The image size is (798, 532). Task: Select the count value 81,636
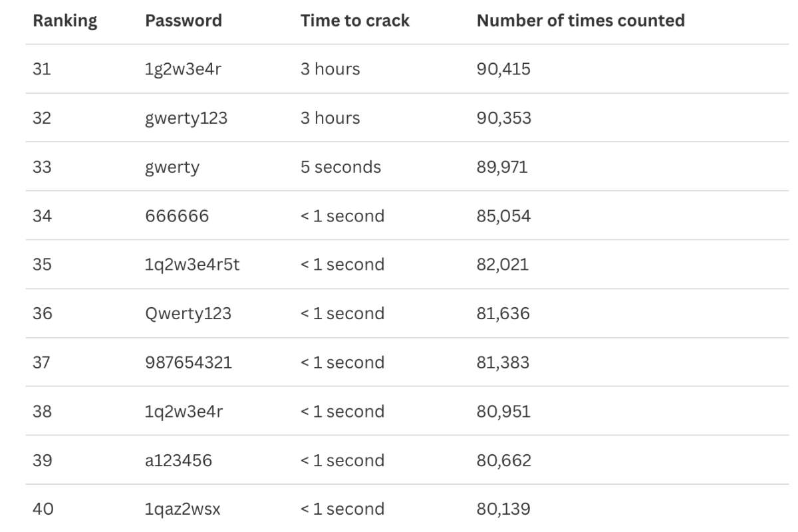[x=503, y=314]
